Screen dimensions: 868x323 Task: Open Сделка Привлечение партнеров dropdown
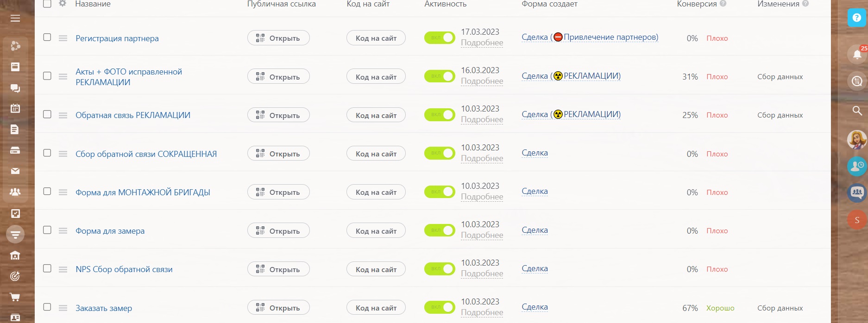pos(590,37)
